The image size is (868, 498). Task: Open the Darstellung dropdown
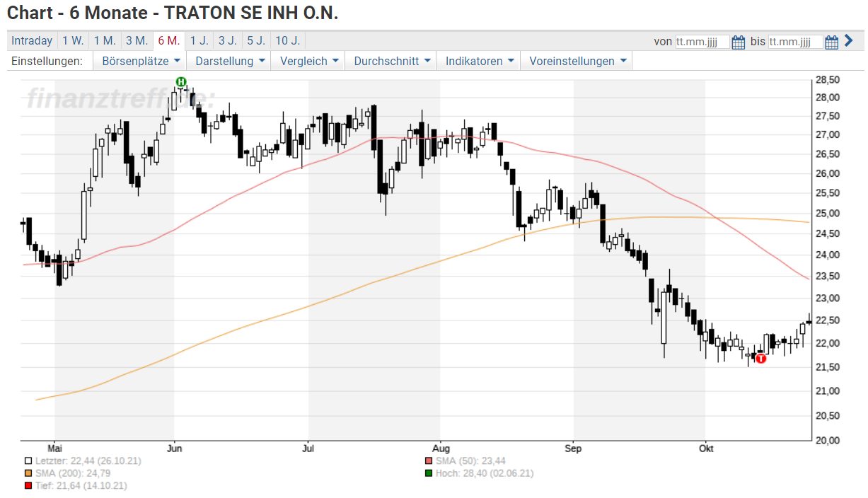(x=230, y=61)
